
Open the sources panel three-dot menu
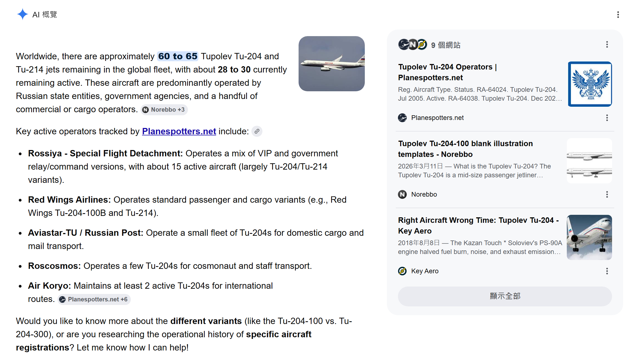click(x=607, y=44)
